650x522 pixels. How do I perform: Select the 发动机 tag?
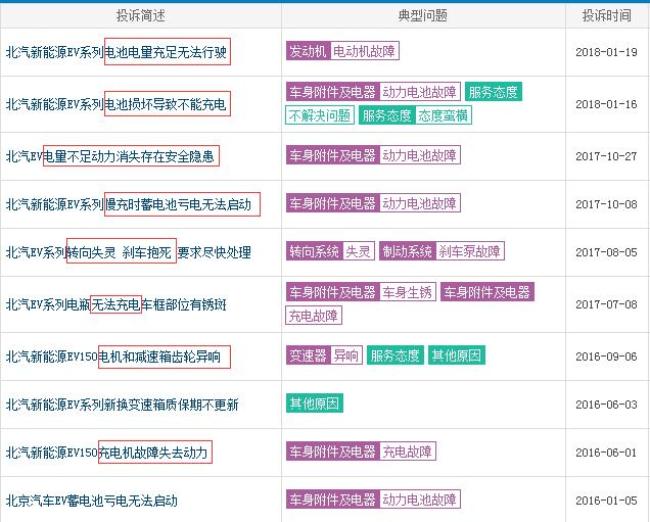click(308, 51)
